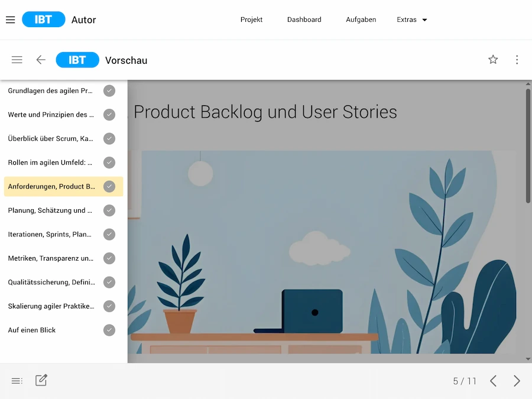Click the plant and laptop illustration

pyautogui.click(x=322, y=252)
